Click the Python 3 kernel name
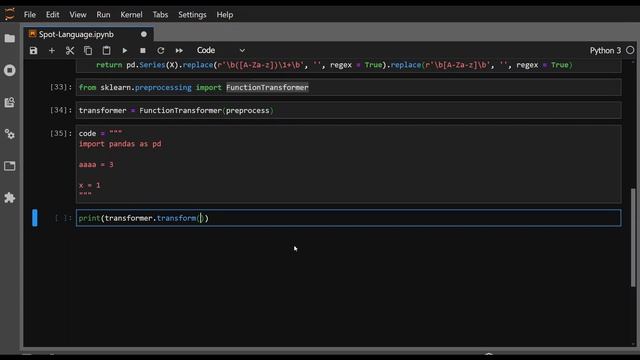Viewport: 640px width, 360px height. tap(605, 51)
